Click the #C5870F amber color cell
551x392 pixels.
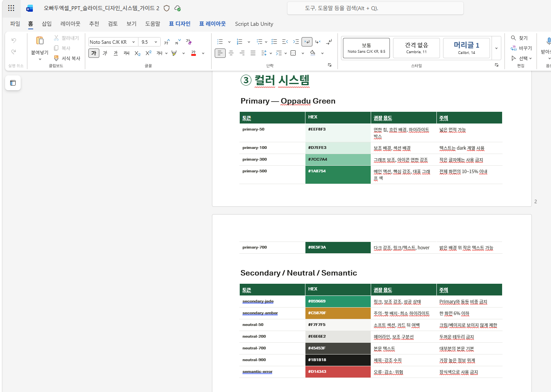tap(338, 313)
